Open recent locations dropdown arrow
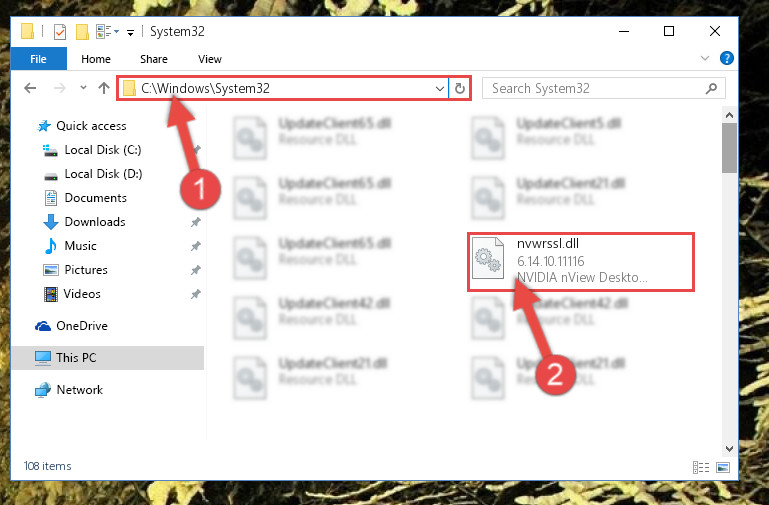Image resolution: width=769 pixels, height=505 pixels. [83, 88]
